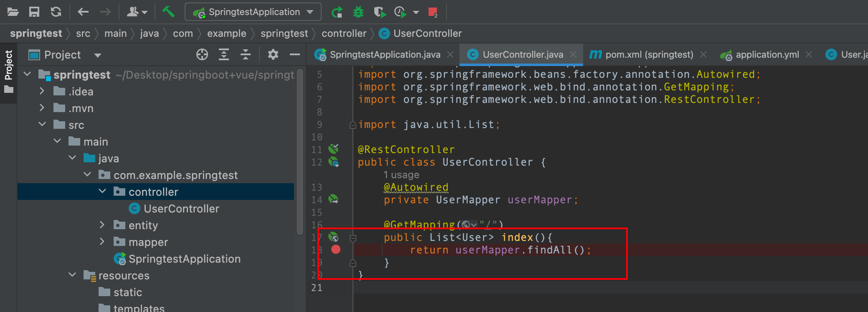Select opened file with the crosshair icon
This screenshot has height=312, width=868.
coord(202,54)
